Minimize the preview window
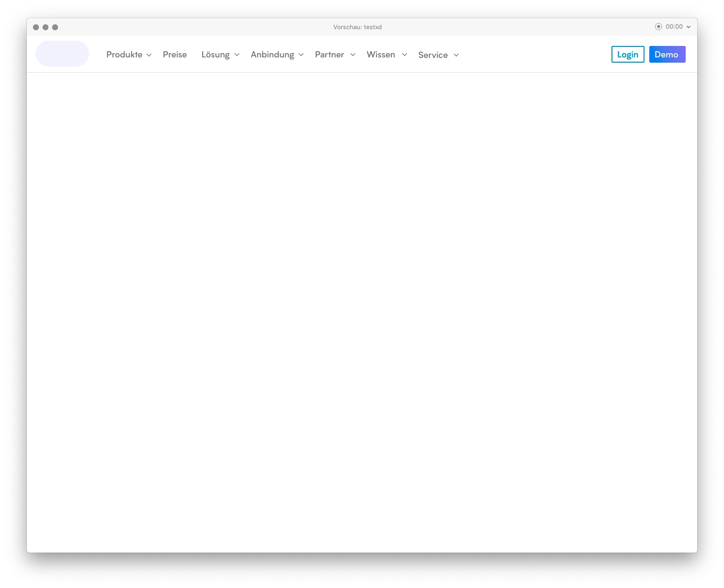The image size is (724, 588). pos(45,27)
